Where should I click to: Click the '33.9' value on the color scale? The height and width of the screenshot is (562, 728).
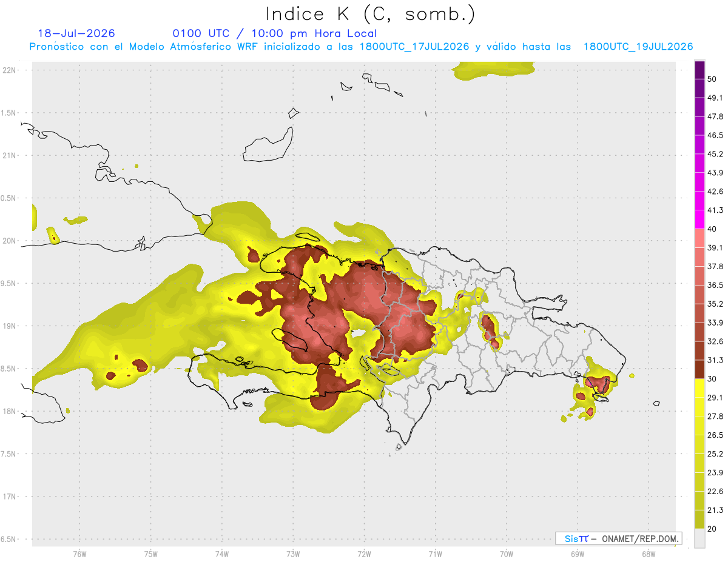pyautogui.click(x=715, y=323)
